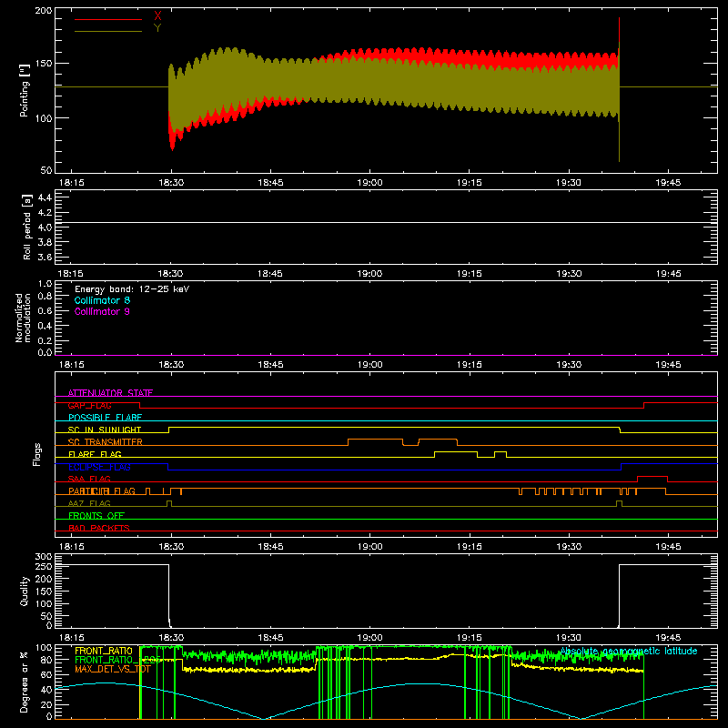Click the green FRONT_RATIO_1225 legend label
The image size is (728, 728).
(x=117, y=660)
